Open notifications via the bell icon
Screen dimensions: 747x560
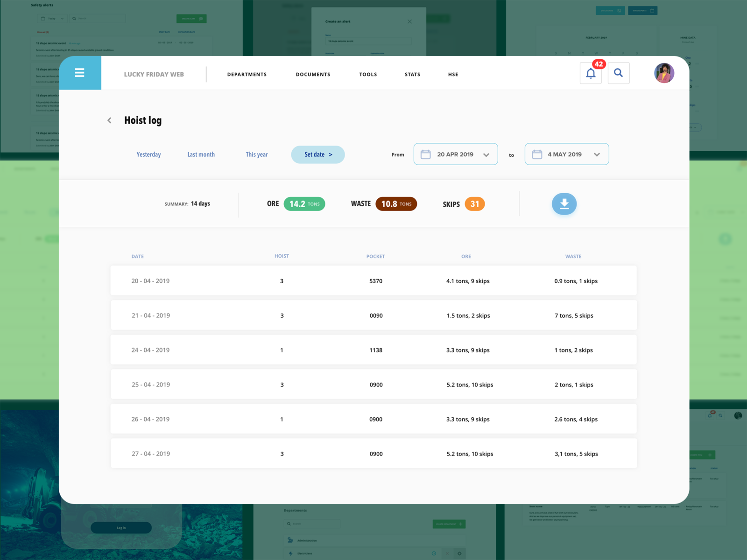(x=590, y=73)
